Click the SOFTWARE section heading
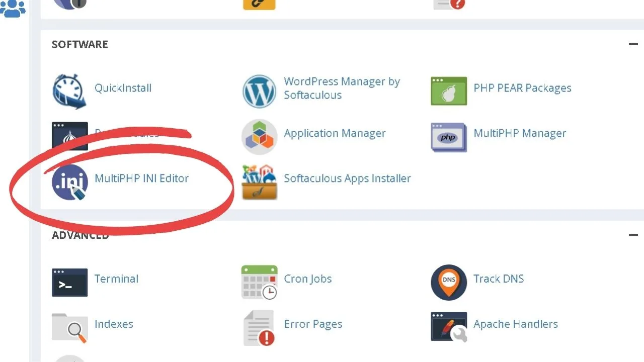Screen dimensions: 644x362 80,44
